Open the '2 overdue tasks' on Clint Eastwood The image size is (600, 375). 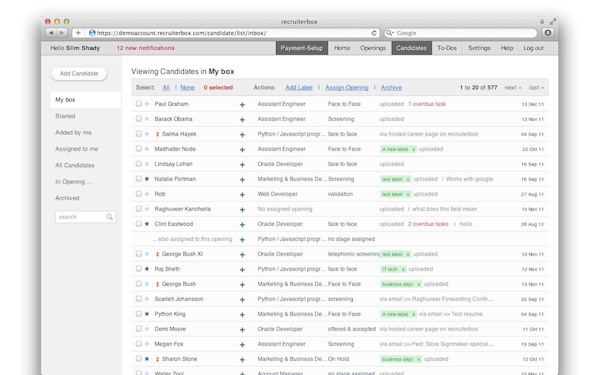click(x=428, y=224)
